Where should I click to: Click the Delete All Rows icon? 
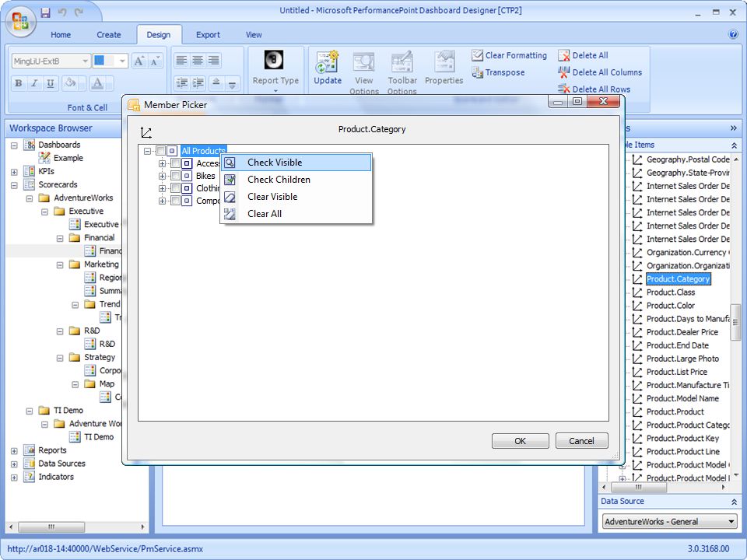[x=564, y=89]
